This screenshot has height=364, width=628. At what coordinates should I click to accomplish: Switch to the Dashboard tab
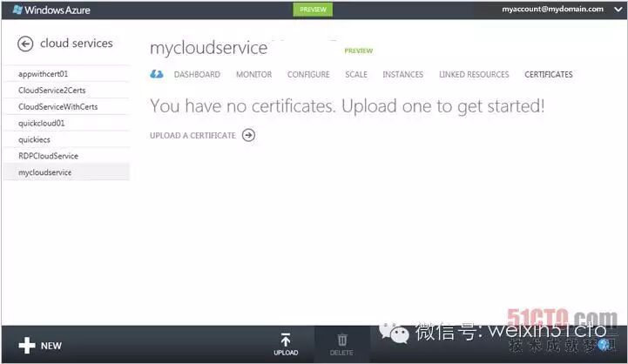197,75
